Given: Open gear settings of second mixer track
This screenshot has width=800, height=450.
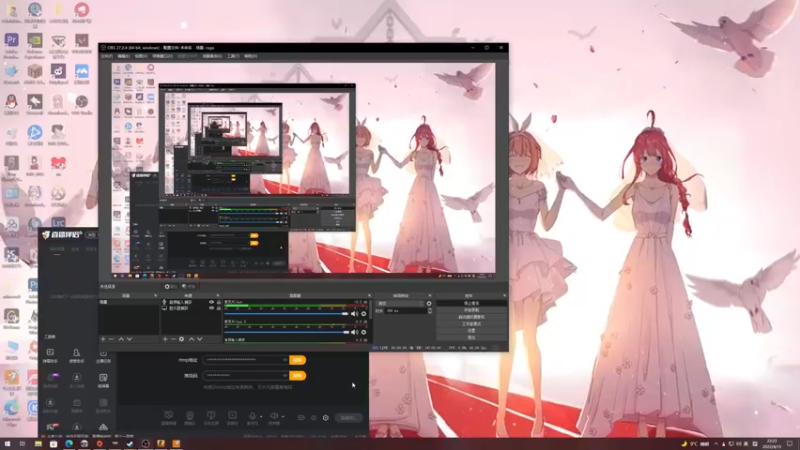Looking at the screenshot, I should click(363, 332).
